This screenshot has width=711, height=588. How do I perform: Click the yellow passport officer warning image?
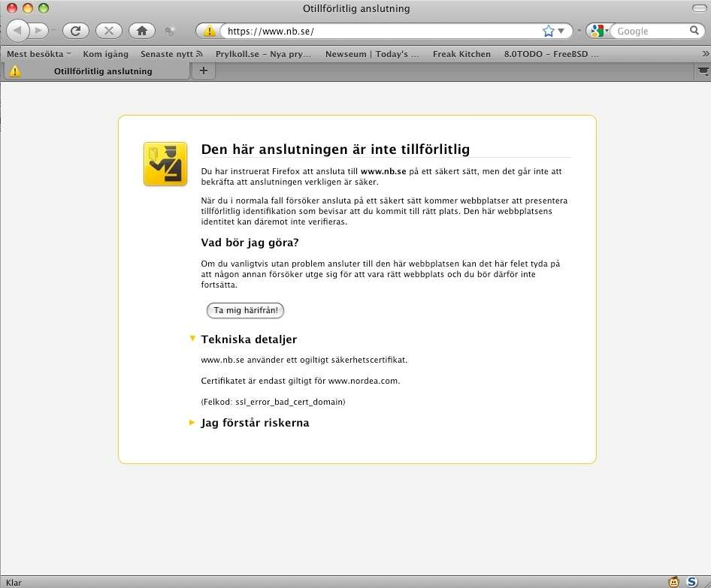[165, 164]
